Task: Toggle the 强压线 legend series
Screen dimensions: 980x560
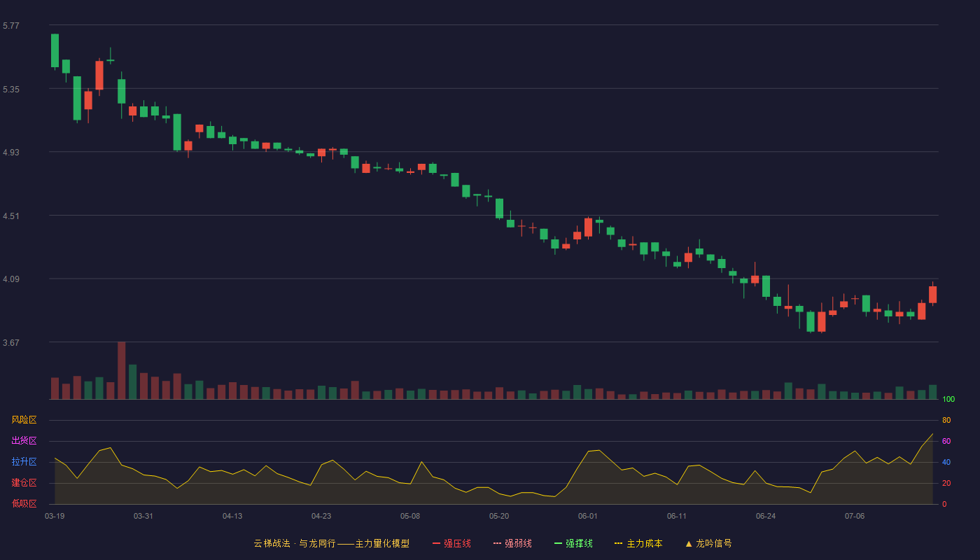Action: [x=451, y=543]
